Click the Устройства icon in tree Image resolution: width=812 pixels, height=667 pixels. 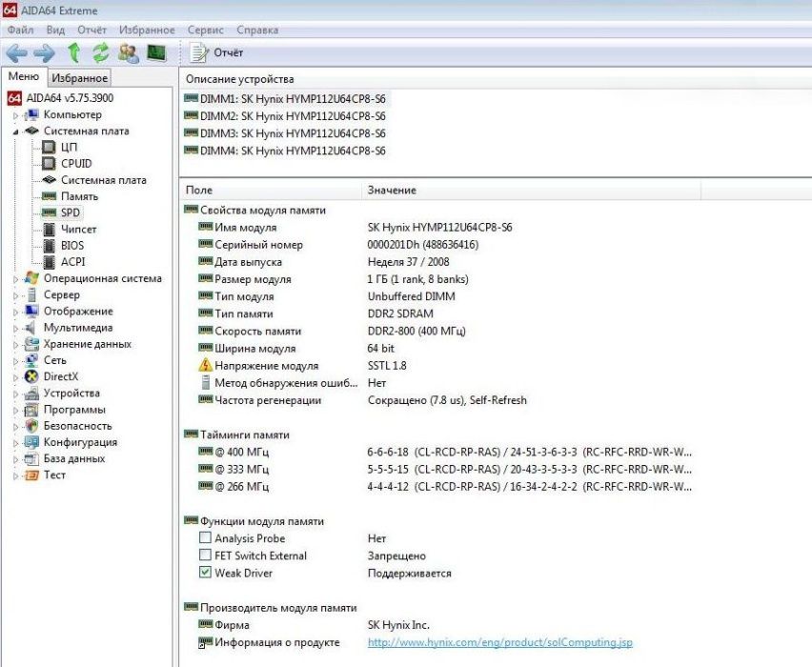pos(31,393)
